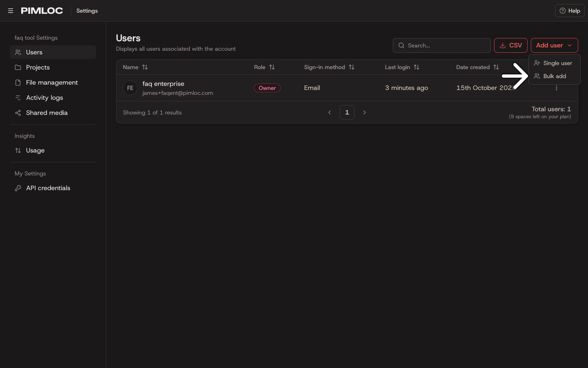588x368 pixels.
Task: Open File management section
Action: pyautogui.click(x=53, y=83)
